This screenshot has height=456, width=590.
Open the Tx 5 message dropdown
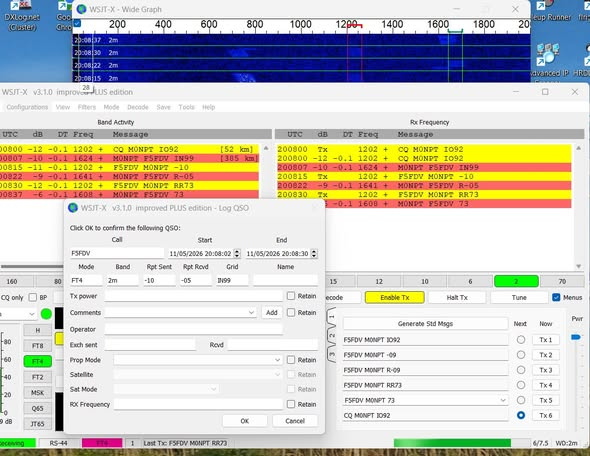[x=503, y=400]
